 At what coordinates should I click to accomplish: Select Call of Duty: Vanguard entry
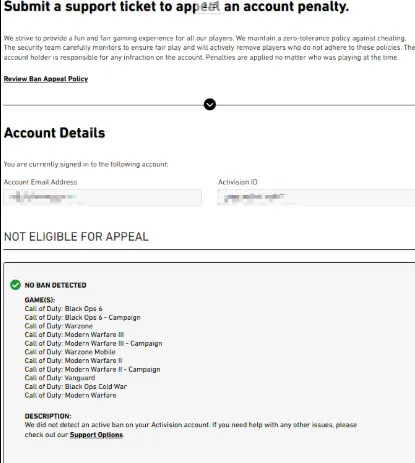click(x=60, y=378)
